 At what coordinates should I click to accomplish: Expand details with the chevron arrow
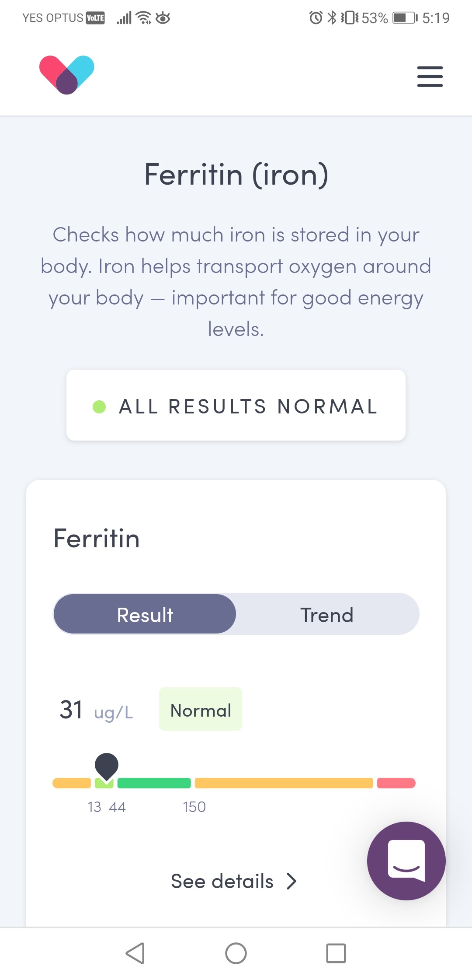[x=292, y=881]
